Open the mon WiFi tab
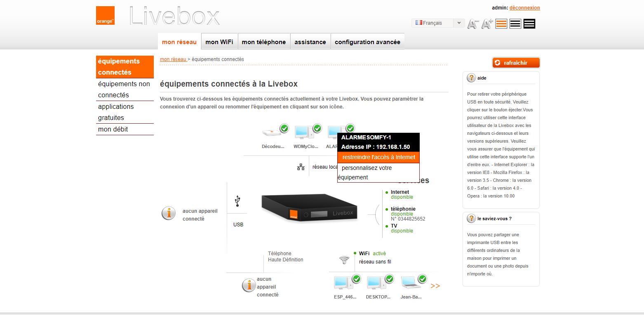The image size is (644, 315). pyautogui.click(x=219, y=42)
